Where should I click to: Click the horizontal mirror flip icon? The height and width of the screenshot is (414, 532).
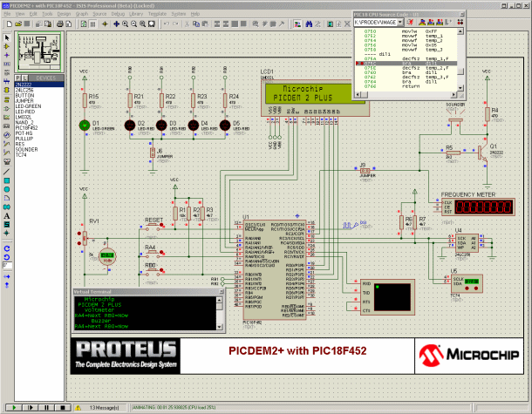pyautogui.click(x=7, y=276)
